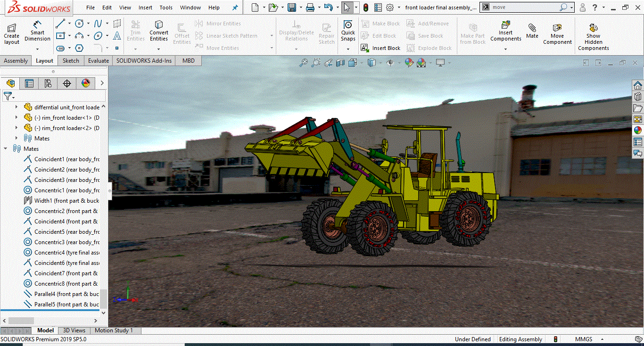Screen dimensions: 644x346
Task: Switch to the Evaluate tab
Action: (x=98, y=61)
